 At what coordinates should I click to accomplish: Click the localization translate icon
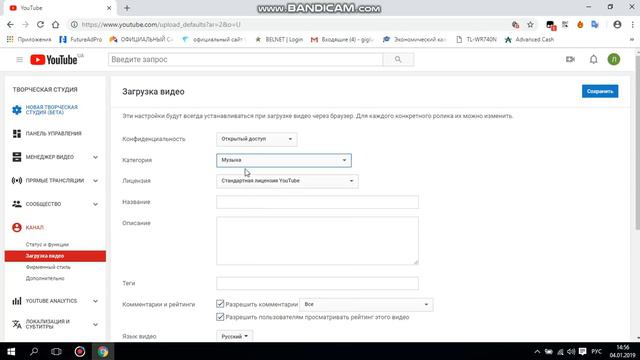coord(17,324)
